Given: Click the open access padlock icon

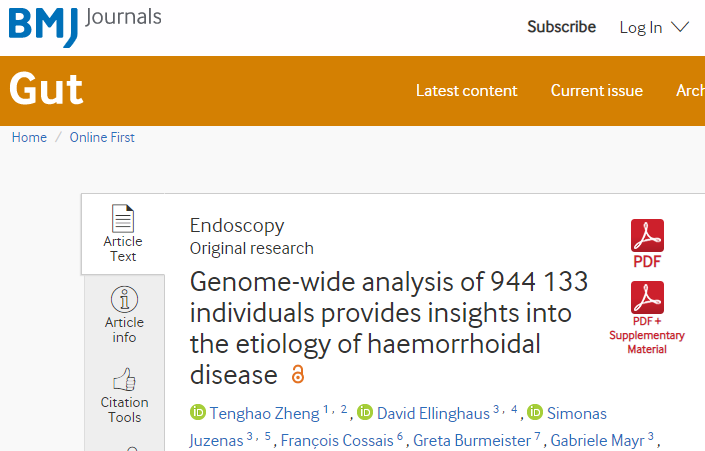Looking at the screenshot, I should [x=298, y=374].
